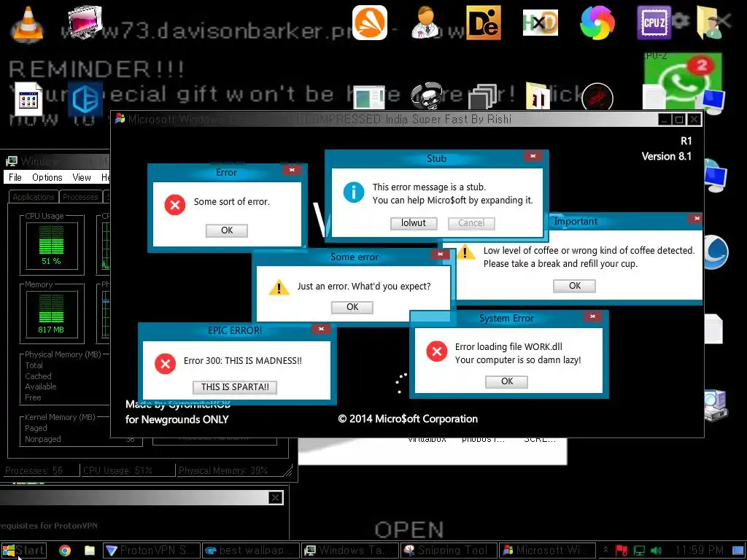Click the network monitor tray icon
Viewport: 747px width, 560px height.
pos(639,551)
